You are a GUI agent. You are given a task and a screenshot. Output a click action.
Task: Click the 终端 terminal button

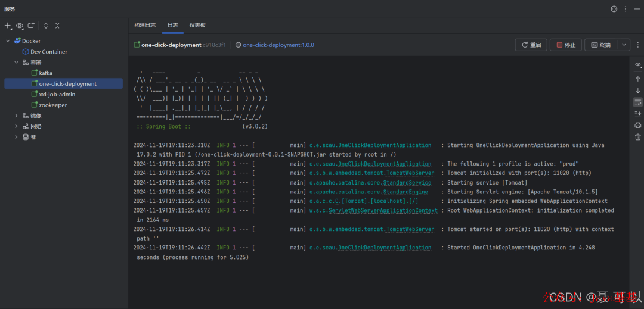pos(600,45)
